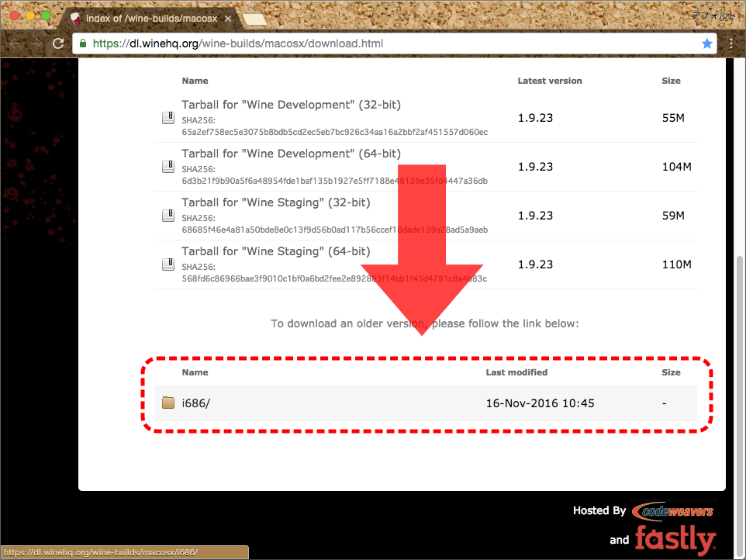The height and width of the screenshot is (560, 746).
Task: Click the SHA256 hash starting with 68685f46e
Action: pos(334,230)
